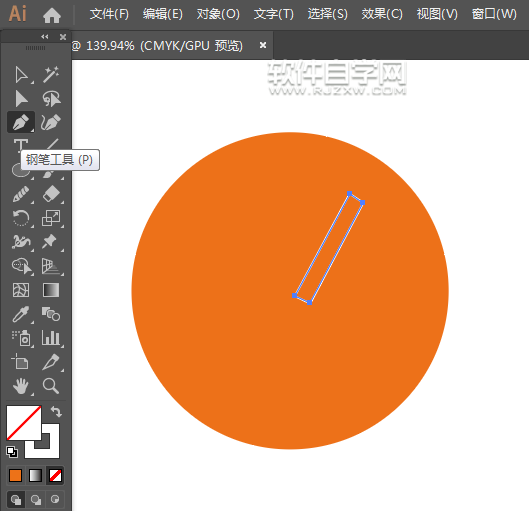
Task: Close the 139.94% document tab
Action: (263, 45)
